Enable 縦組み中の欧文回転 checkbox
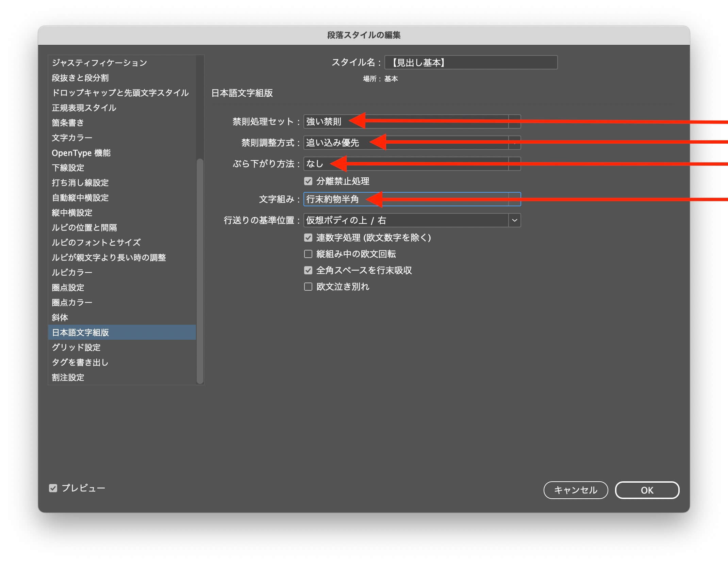The height and width of the screenshot is (563, 728). click(308, 254)
